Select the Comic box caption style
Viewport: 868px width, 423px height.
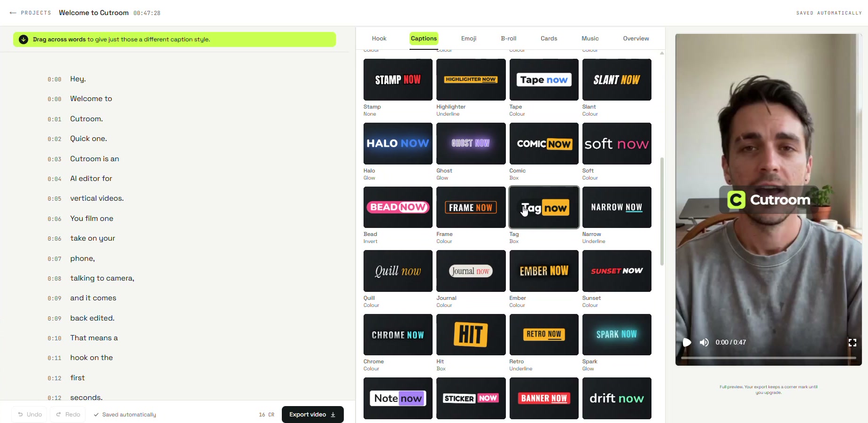pos(544,143)
